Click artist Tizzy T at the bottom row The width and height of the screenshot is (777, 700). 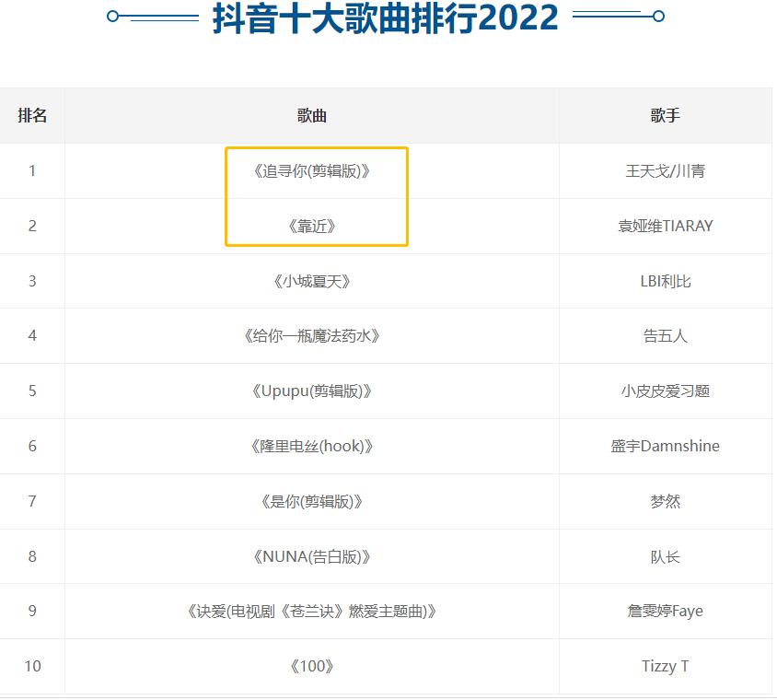click(666, 665)
